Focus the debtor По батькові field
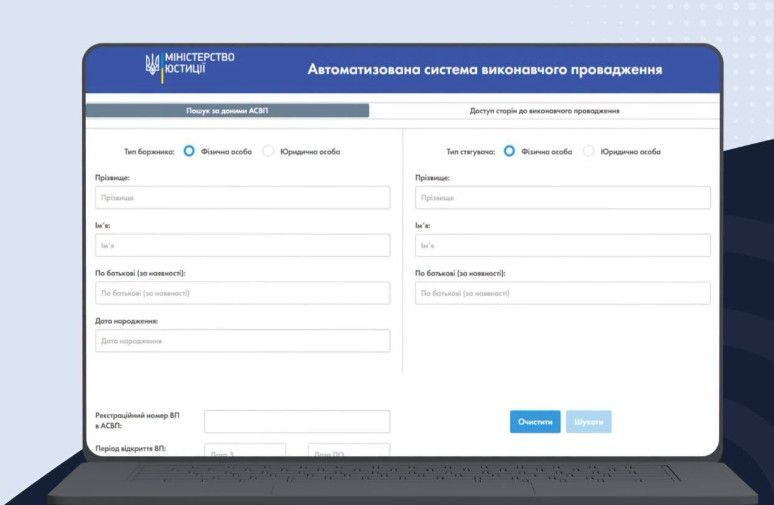Image resolution: width=774 pixels, height=505 pixels. coord(242,293)
